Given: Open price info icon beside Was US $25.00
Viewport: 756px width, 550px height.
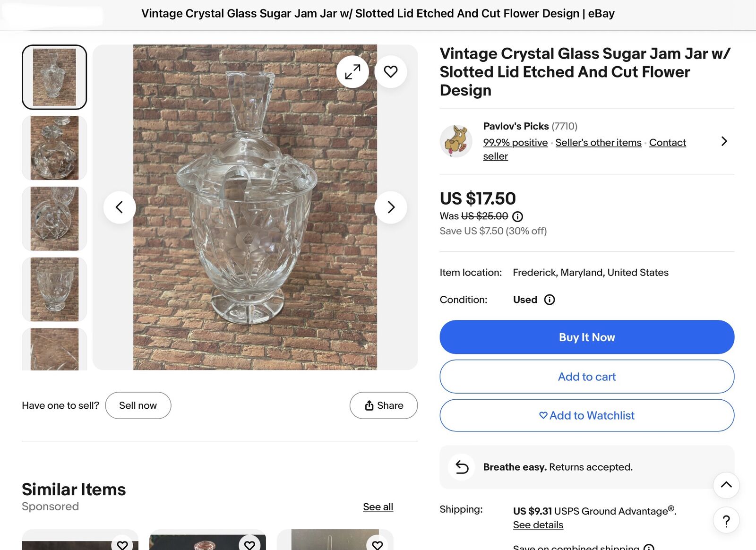Looking at the screenshot, I should click(x=518, y=216).
